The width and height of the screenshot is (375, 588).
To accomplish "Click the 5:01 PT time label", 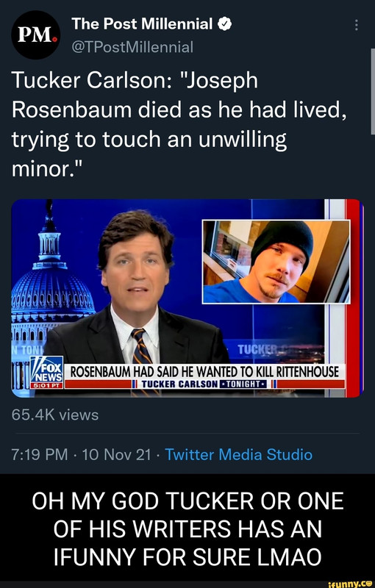I will click(46, 385).
